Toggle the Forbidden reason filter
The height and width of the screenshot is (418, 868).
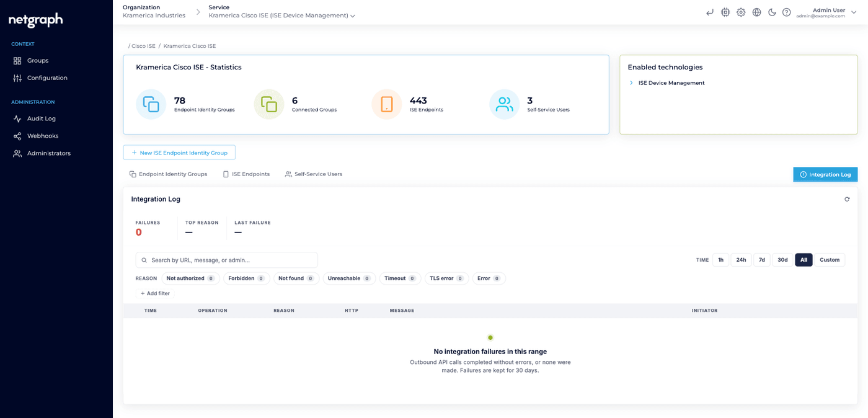[x=246, y=278]
